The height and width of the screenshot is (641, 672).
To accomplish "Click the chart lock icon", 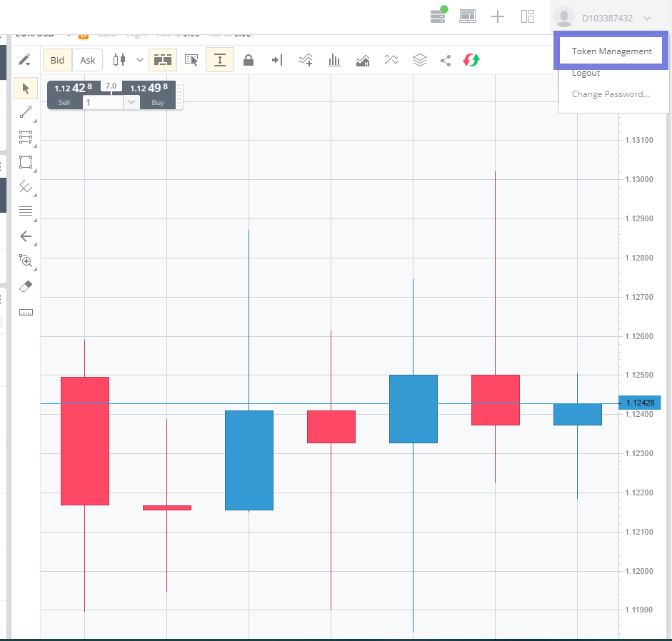I will point(248,60).
